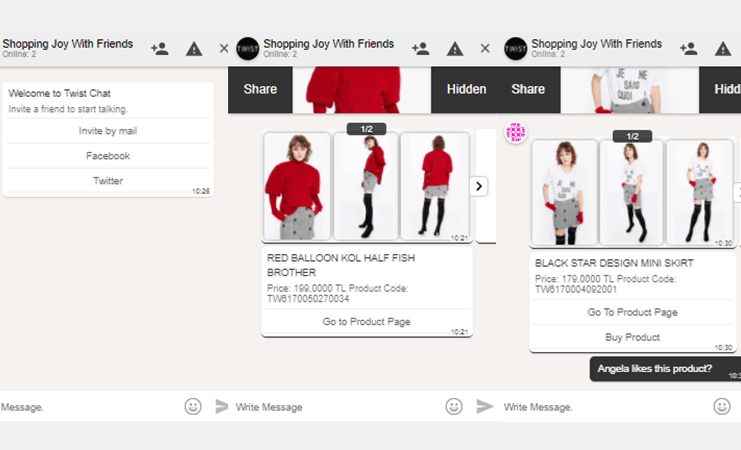Image resolution: width=741 pixels, height=450 pixels.
Task: Click Twist logo avatar in right panel header
Action: (x=516, y=49)
